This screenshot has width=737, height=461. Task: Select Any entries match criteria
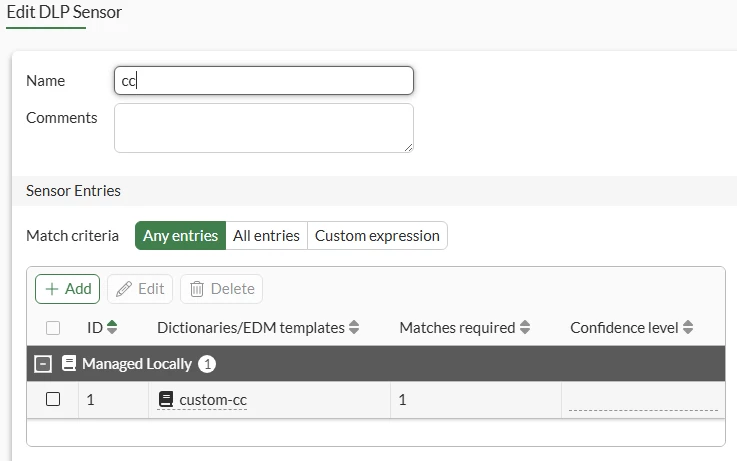click(x=180, y=235)
